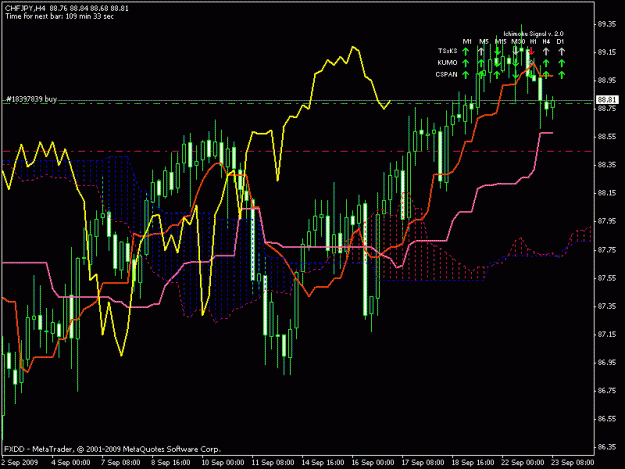Click the '14 Sep 16:00' time axis label

tap(323, 463)
